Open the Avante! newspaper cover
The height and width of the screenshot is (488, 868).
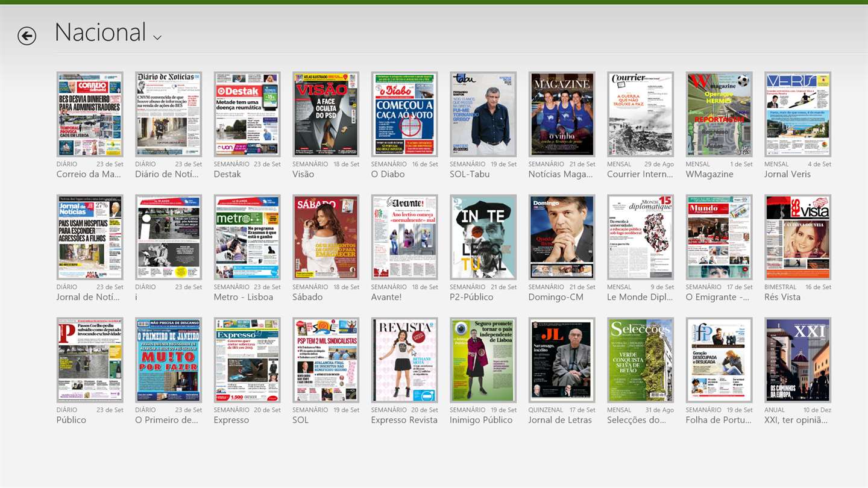tap(404, 237)
